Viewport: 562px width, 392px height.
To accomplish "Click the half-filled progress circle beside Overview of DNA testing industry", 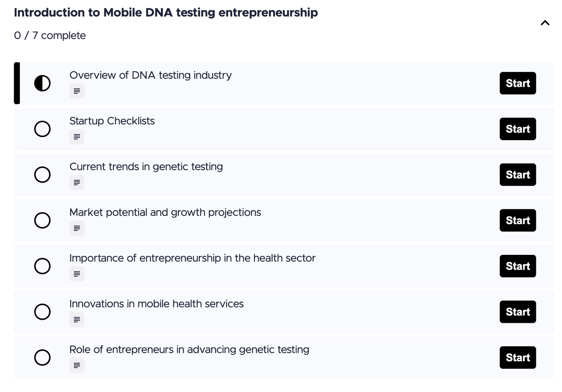I will 42,83.
